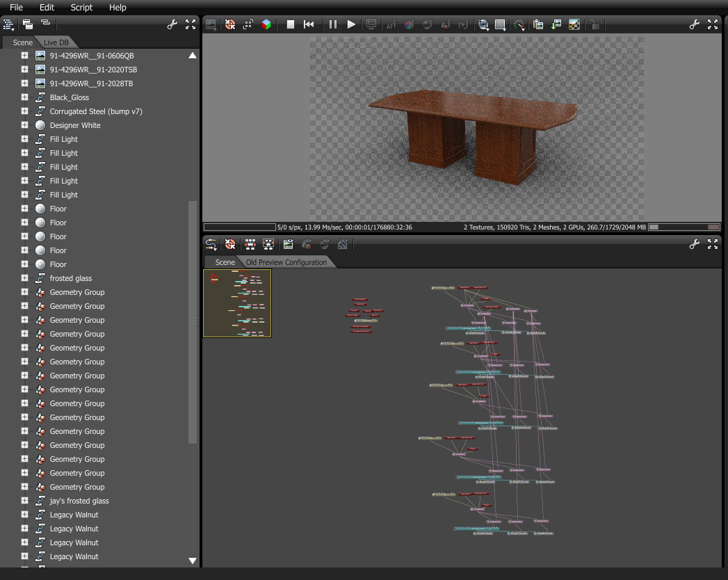This screenshot has width=728, height=580.
Task: Click the overlapping windows outliner icon
Action: [x=27, y=24]
